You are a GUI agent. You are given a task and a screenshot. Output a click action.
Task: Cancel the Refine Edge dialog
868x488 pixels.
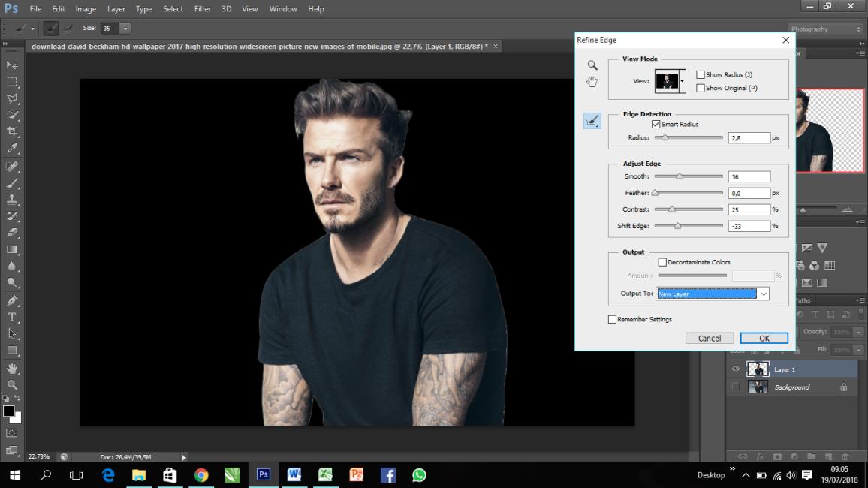point(709,338)
